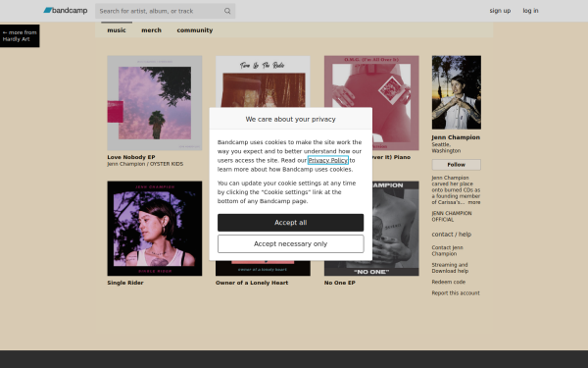Open the log in link
The width and height of the screenshot is (588, 368).
pyautogui.click(x=530, y=11)
